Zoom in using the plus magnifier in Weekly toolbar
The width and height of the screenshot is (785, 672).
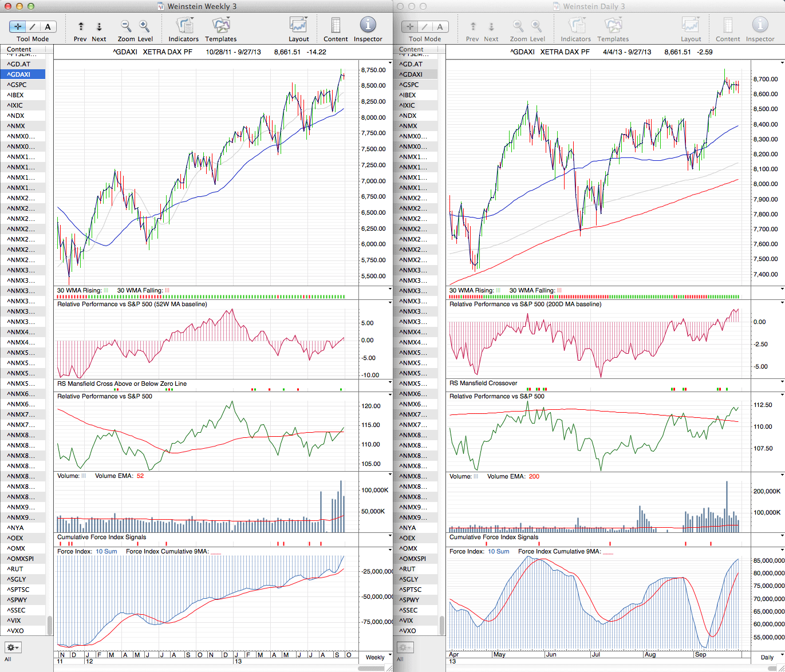click(x=144, y=26)
